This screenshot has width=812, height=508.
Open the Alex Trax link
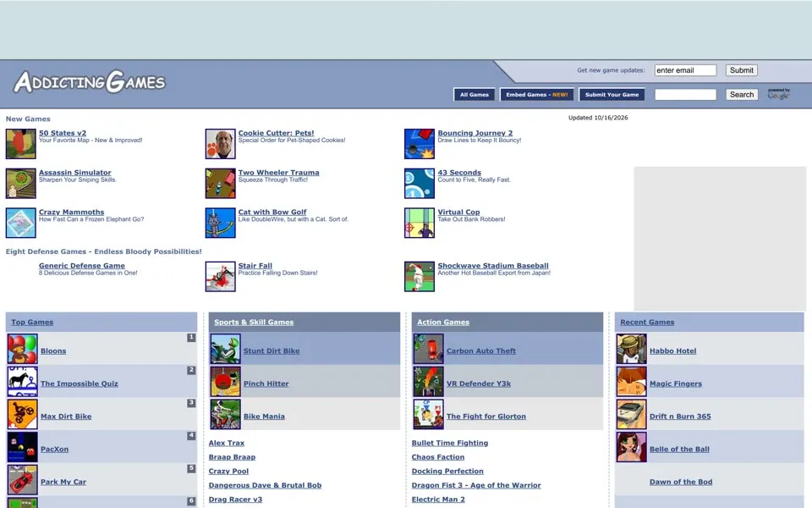[227, 443]
